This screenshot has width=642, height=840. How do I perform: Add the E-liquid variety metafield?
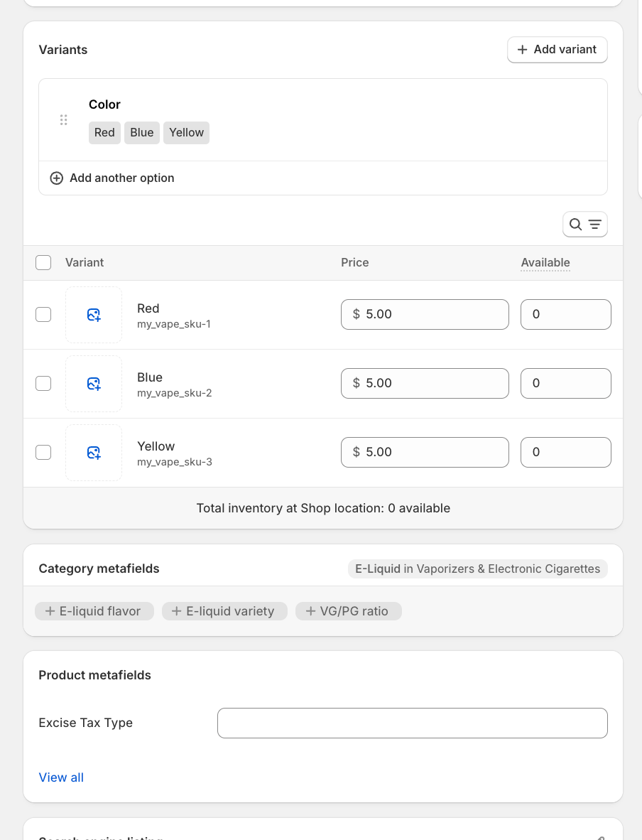pos(224,611)
